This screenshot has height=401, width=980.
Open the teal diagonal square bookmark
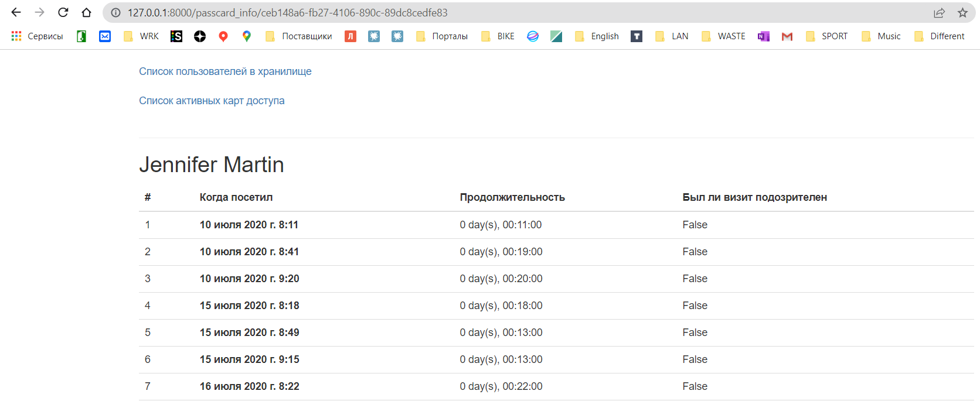(x=556, y=36)
